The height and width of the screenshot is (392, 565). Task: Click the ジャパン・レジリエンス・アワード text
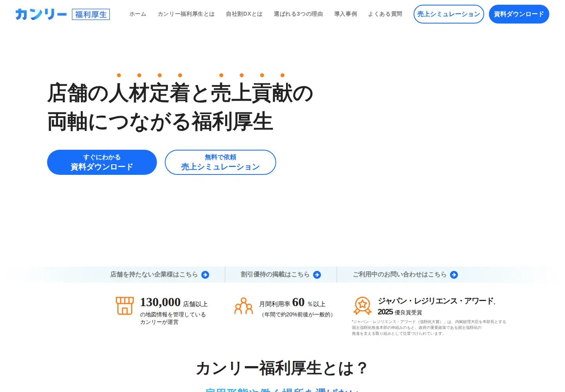(x=436, y=301)
